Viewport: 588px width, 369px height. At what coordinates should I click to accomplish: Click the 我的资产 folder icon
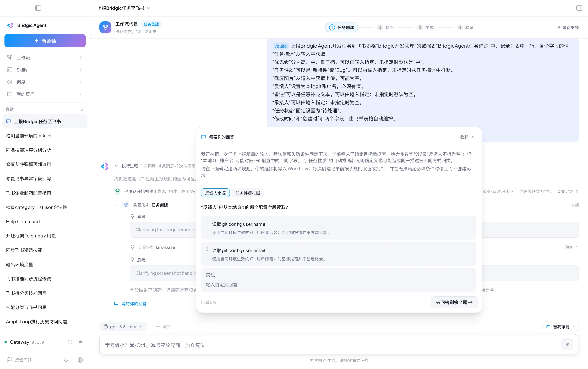point(9,94)
